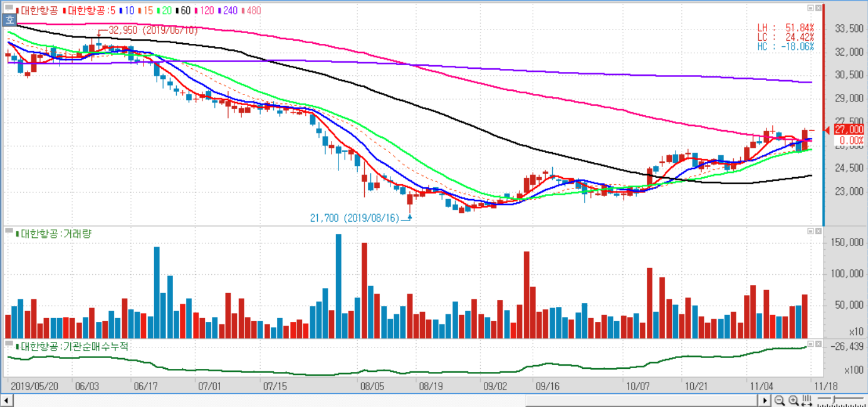Click the 10/07 date axis label

637,386
